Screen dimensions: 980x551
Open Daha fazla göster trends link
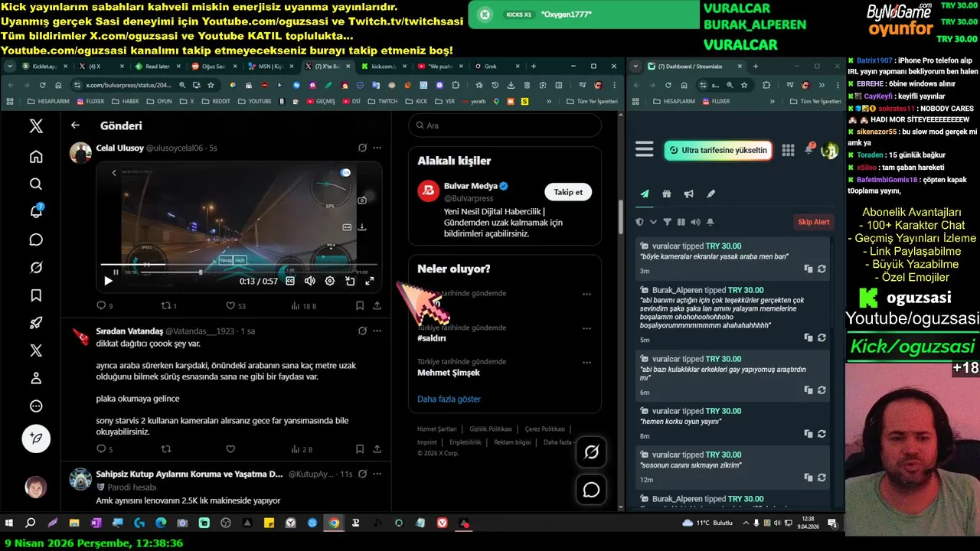[x=449, y=399]
